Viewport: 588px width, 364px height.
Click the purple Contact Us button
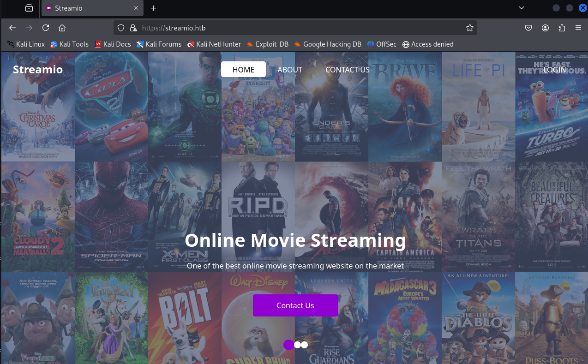[295, 305]
